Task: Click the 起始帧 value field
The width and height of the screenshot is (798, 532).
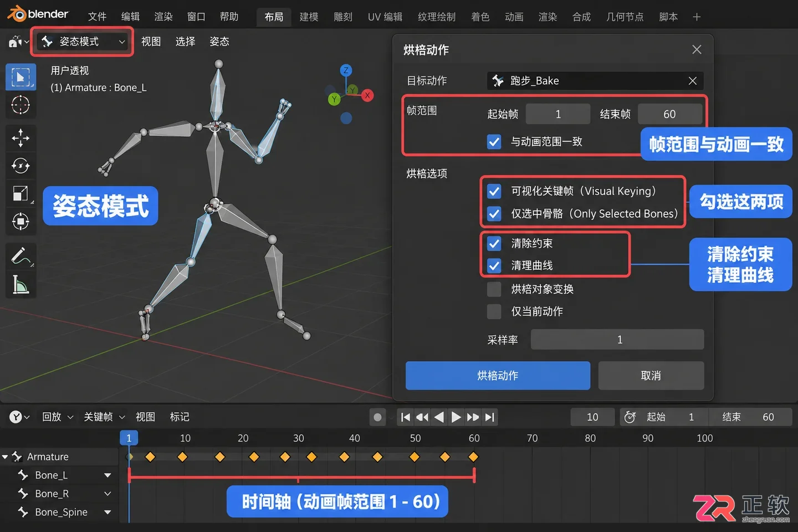Action: pos(558,114)
